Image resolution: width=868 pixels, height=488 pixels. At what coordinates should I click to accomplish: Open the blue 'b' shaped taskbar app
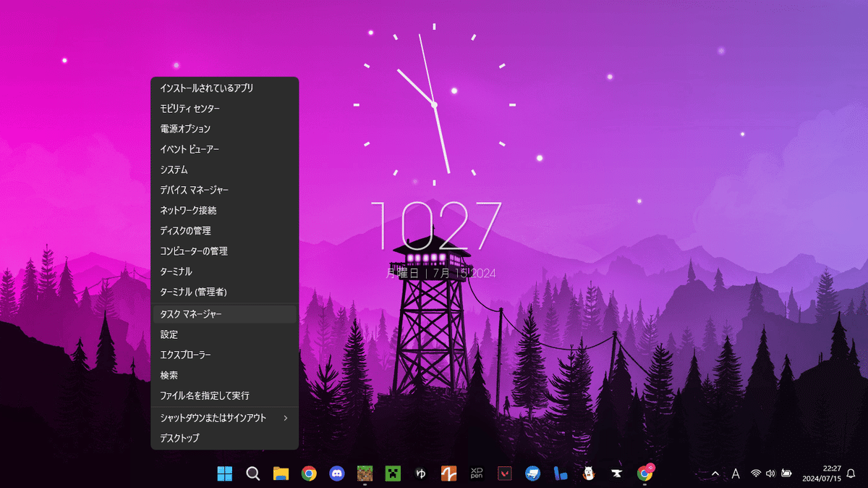click(x=560, y=474)
